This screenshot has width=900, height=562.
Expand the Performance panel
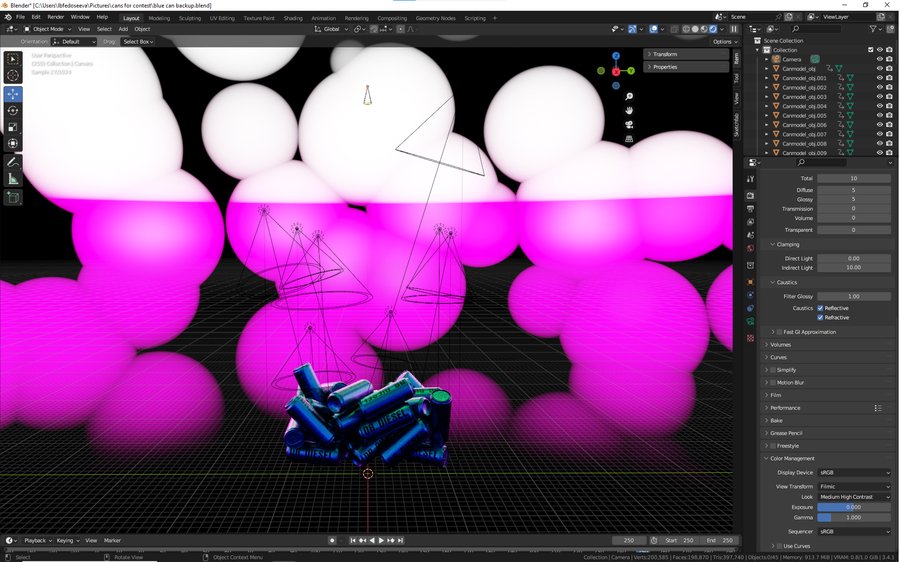tap(786, 408)
